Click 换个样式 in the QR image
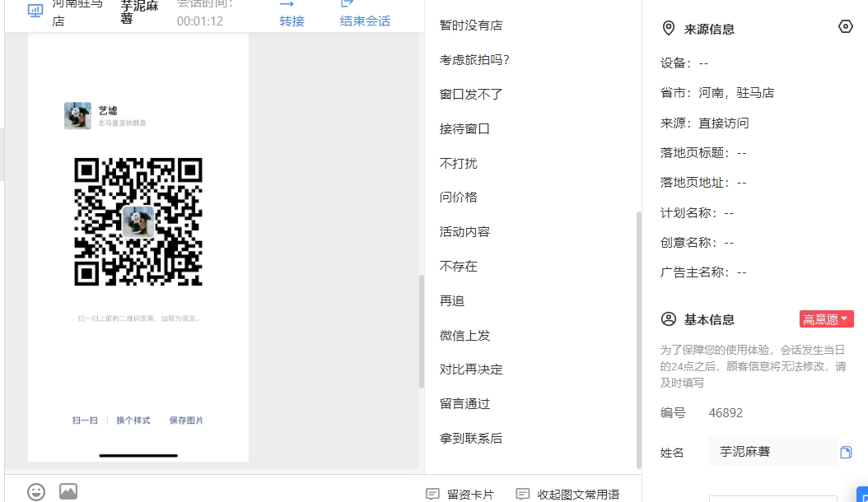 point(133,421)
